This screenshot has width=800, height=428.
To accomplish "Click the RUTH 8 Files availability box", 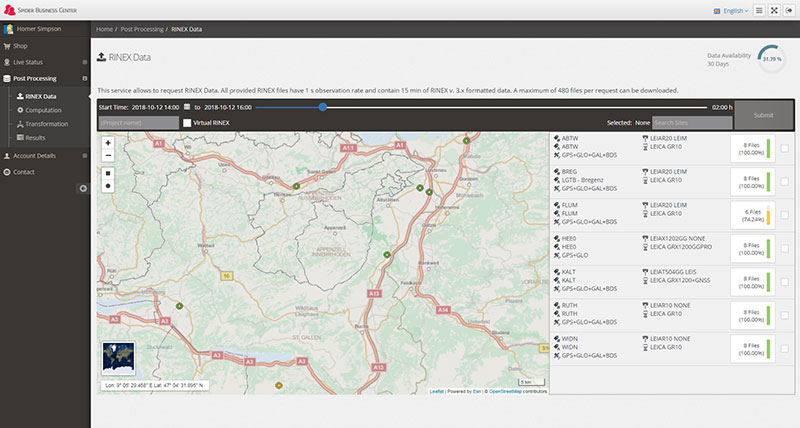I will [752, 316].
